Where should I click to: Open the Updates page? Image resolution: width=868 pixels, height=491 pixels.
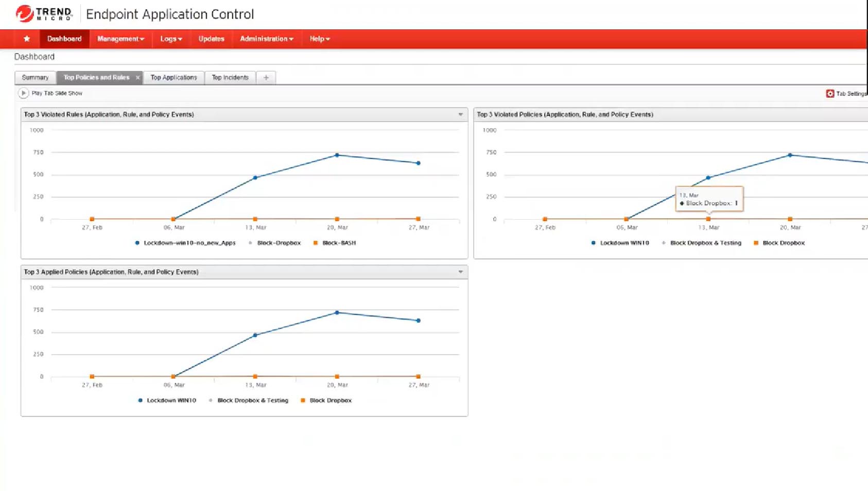point(211,39)
